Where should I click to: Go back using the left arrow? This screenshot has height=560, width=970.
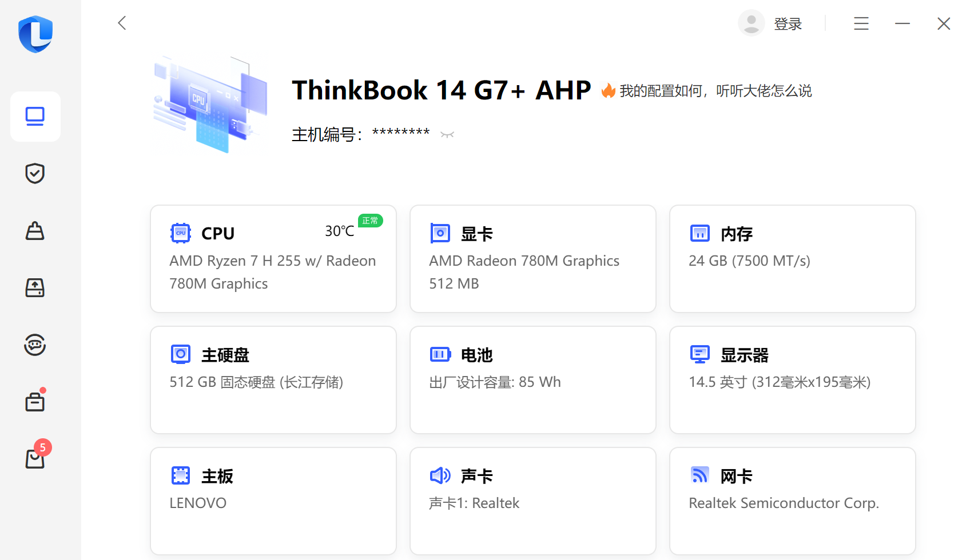point(122,23)
